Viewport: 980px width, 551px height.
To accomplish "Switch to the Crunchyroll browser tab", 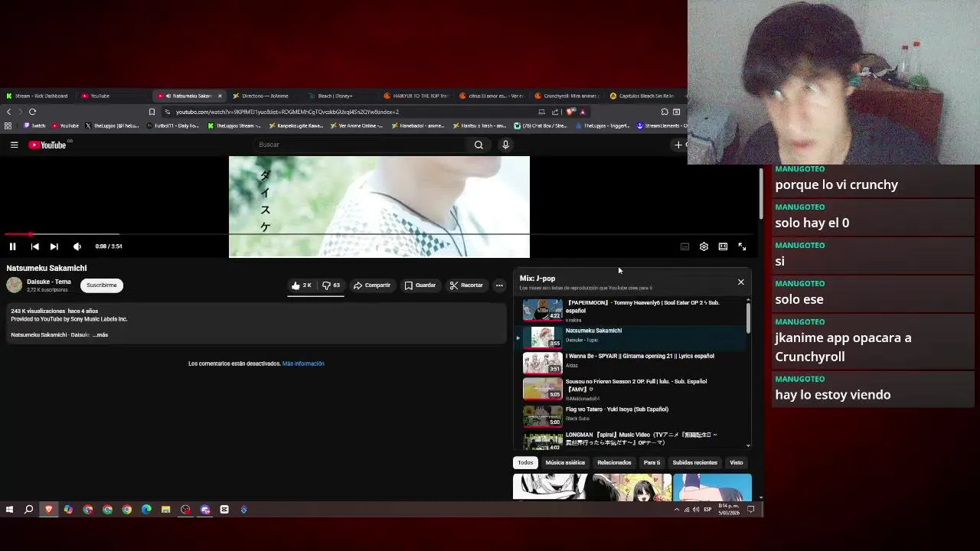I will [567, 96].
